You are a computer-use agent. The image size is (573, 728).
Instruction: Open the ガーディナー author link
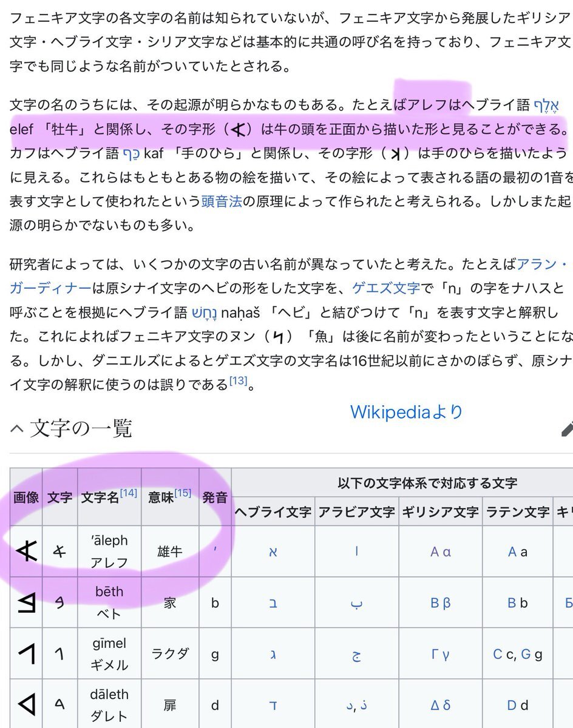(x=50, y=288)
